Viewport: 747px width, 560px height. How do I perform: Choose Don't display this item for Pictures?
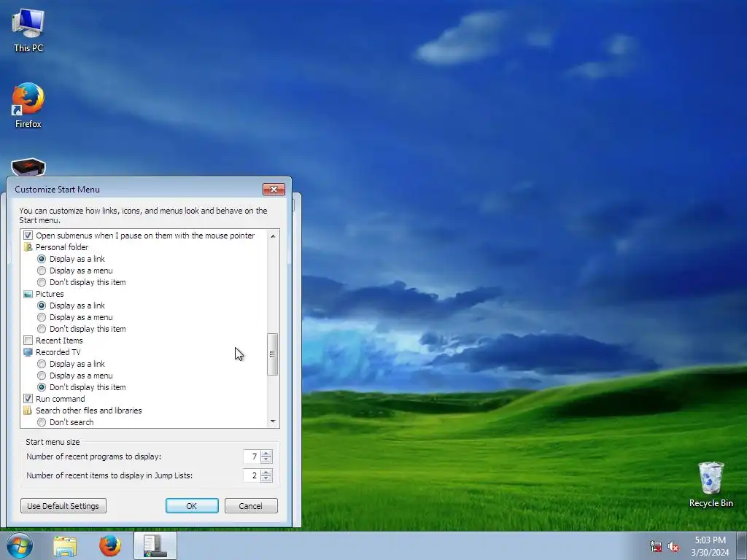pyautogui.click(x=42, y=329)
